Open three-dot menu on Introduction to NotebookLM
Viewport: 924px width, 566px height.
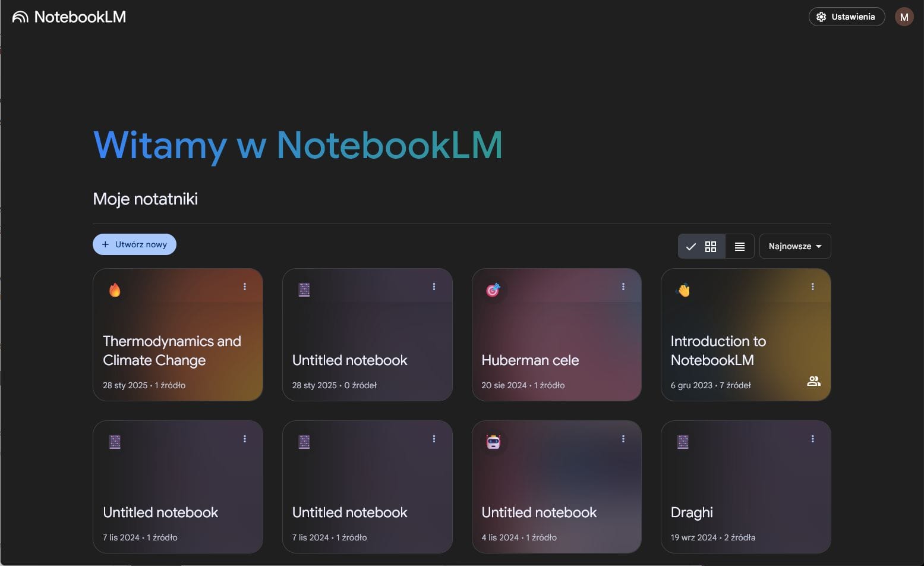(x=813, y=287)
